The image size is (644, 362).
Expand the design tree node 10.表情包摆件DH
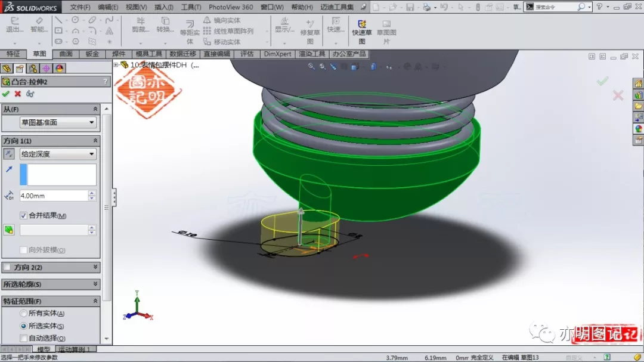116,65
